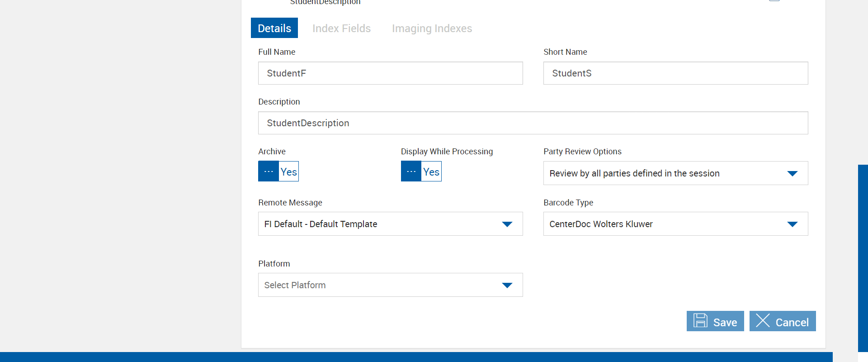
Task: Click into the Full Name field
Action: (x=390, y=73)
